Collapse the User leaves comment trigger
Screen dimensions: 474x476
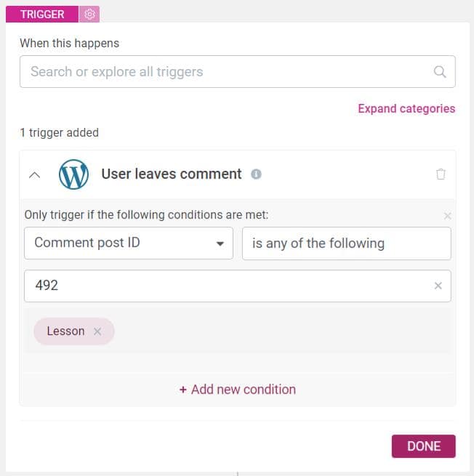[x=35, y=175]
